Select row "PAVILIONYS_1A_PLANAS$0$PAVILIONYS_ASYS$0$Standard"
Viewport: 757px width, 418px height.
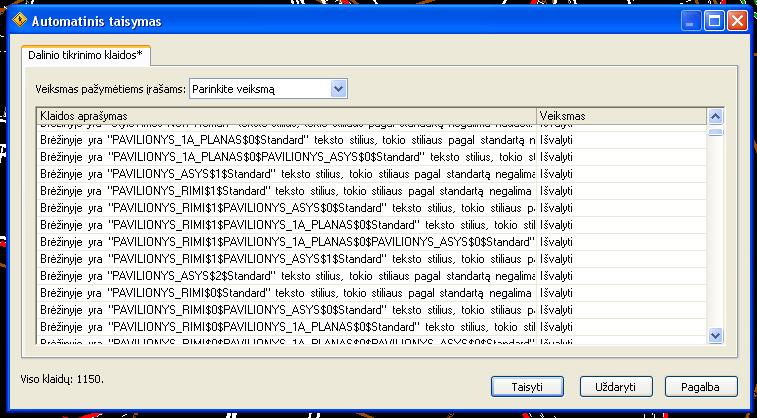[x=371, y=157]
